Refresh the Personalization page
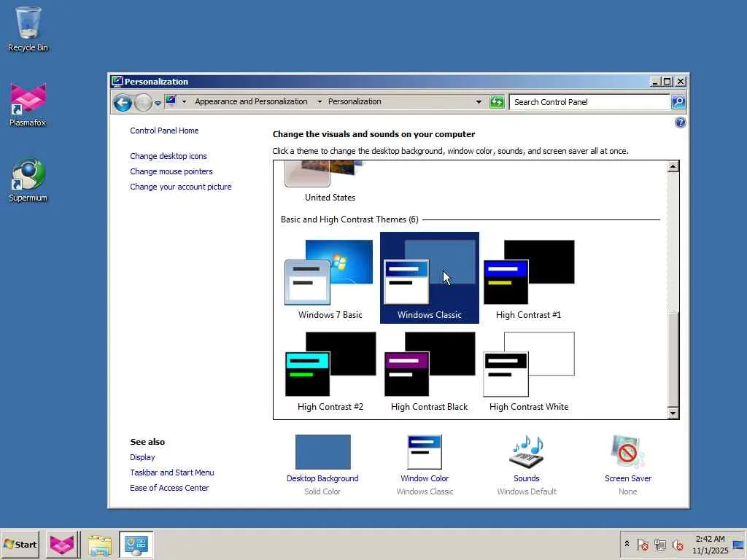This screenshot has height=560, width=747. 496,102
